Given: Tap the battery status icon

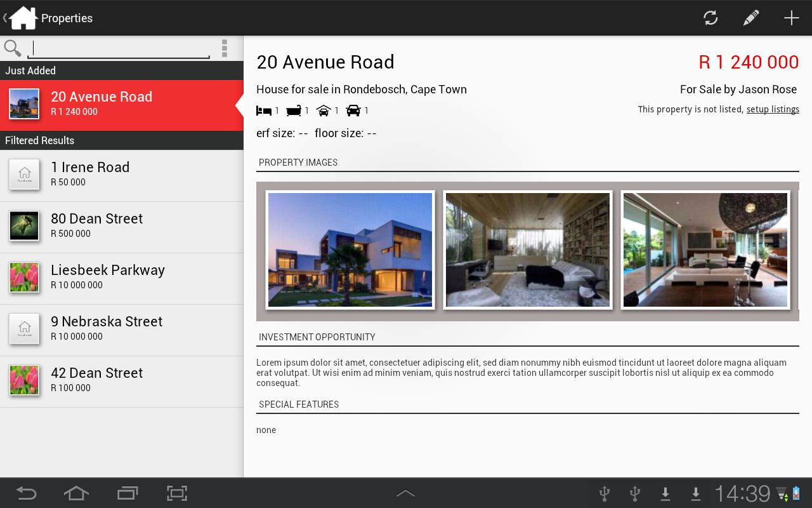Looking at the screenshot, I should 797,493.
